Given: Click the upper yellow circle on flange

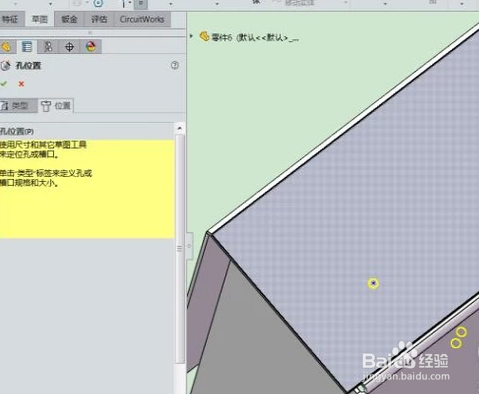Looking at the screenshot, I should 461,332.
